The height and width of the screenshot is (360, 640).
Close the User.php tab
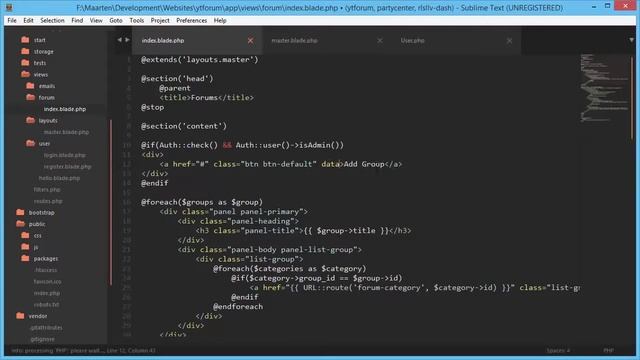coord(509,40)
